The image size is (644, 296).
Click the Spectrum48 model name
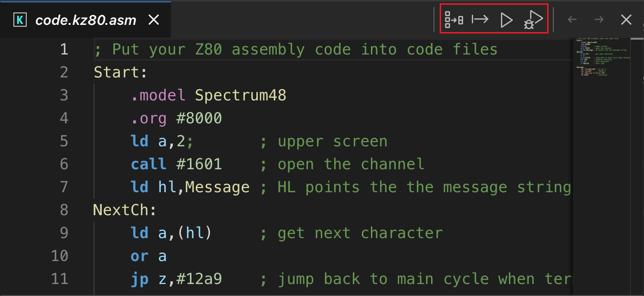(x=241, y=96)
